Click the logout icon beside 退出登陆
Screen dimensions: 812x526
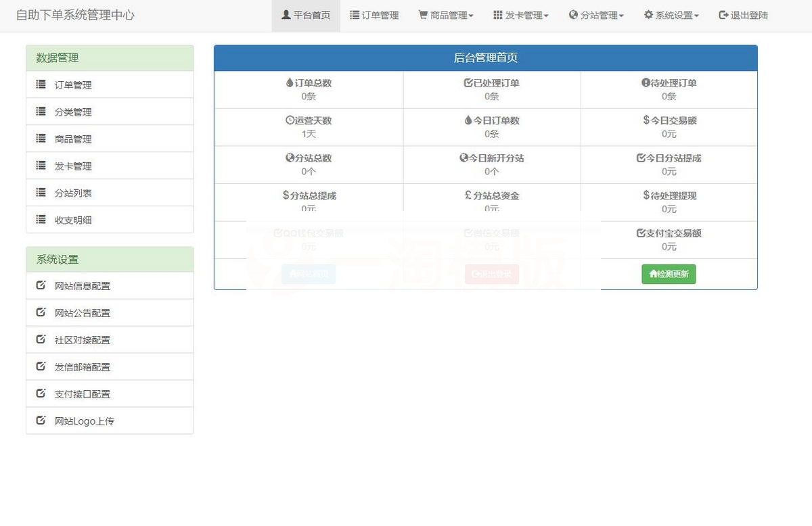click(723, 15)
